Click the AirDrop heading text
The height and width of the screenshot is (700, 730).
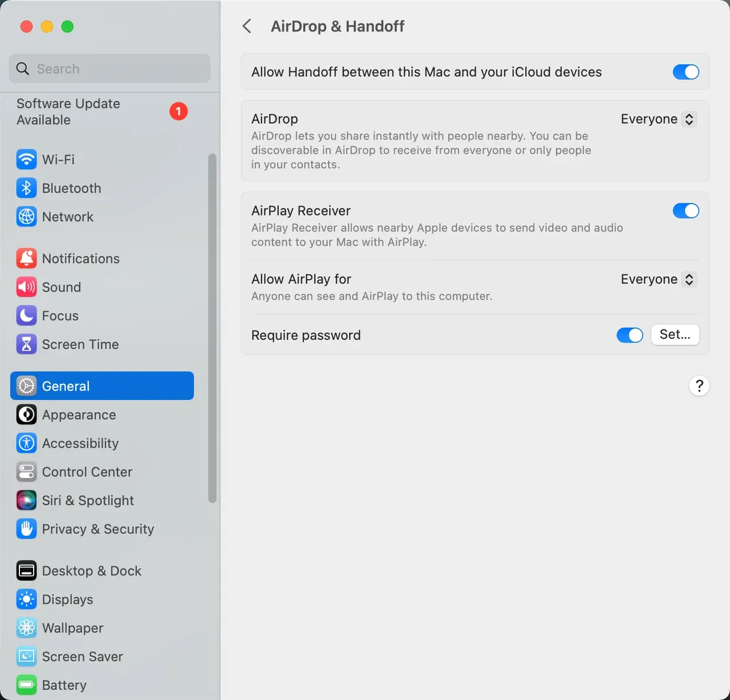(x=275, y=119)
